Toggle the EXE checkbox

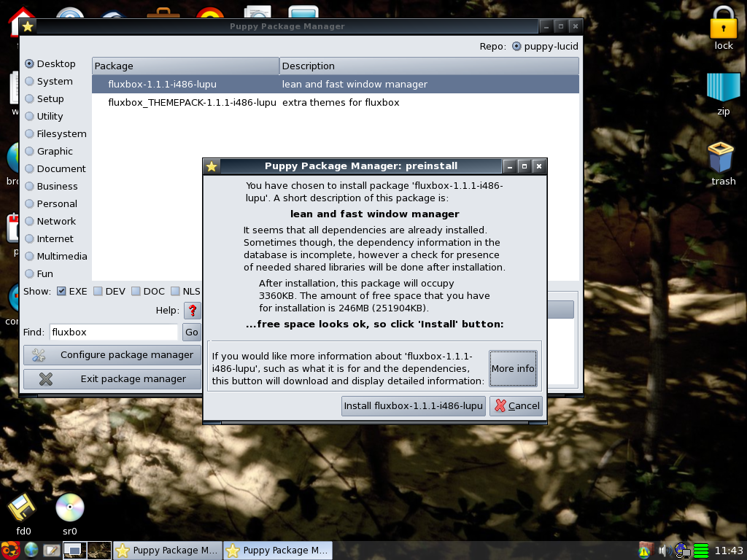tap(61, 292)
